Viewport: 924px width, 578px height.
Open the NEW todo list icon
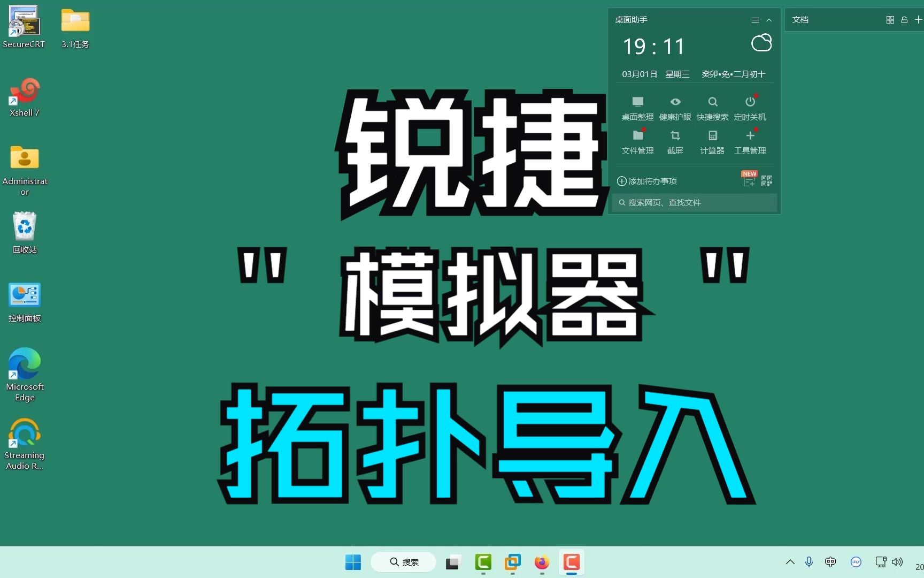(749, 179)
